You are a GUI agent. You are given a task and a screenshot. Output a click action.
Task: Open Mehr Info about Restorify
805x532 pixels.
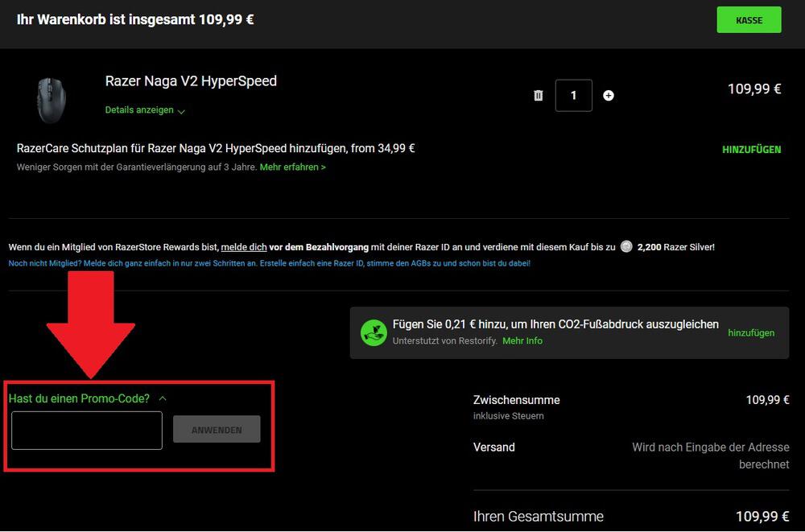click(x=522, y=340)
